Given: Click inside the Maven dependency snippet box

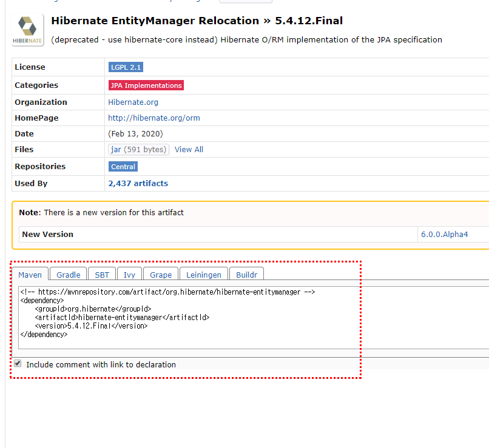Looking at the screenshot, I should tap(253, 318).
